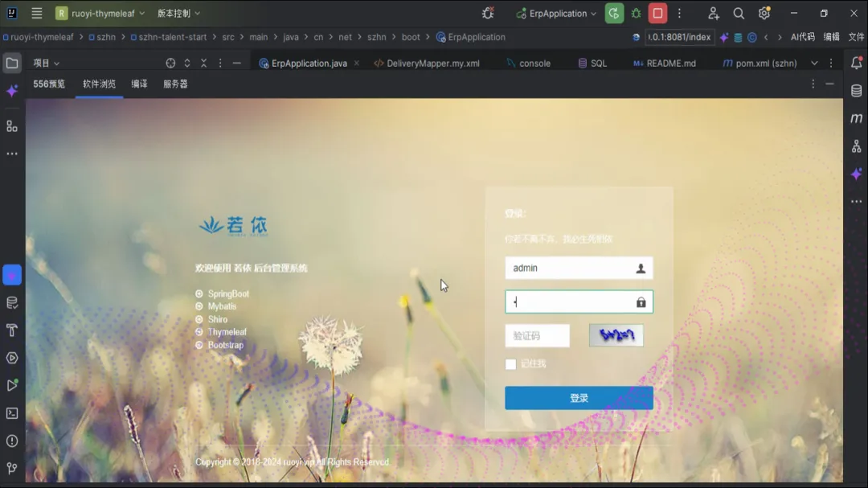Click the 验证码 captcha input field
The height and width of the screenshot is (488, 868).
[537, 336]
